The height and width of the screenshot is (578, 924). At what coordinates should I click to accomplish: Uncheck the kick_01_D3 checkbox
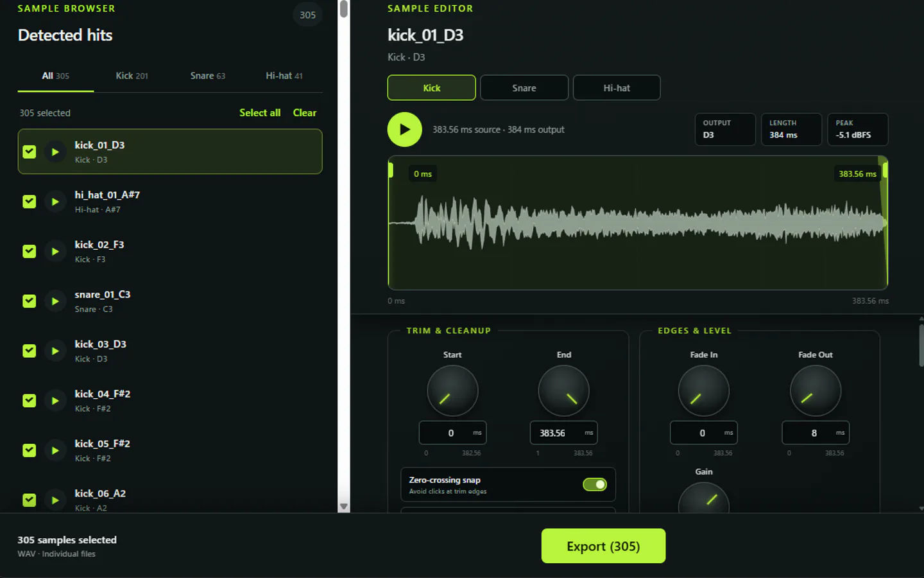tap(30, 152)
